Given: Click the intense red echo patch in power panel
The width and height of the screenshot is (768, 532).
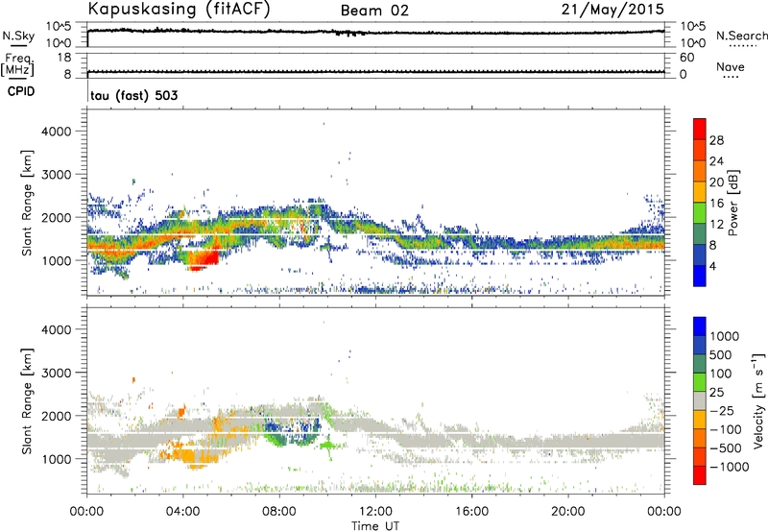Looking at the screenshot, I should click(x=205, y=258).
